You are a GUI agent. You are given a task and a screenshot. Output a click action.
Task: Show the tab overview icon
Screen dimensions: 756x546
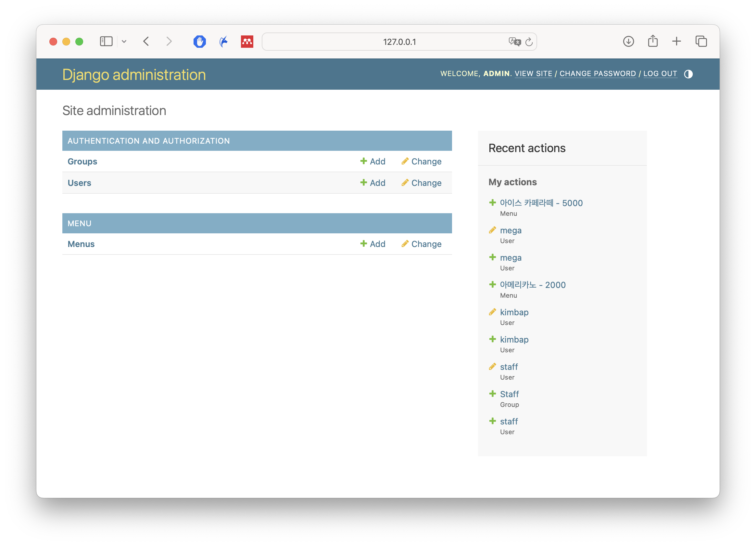tap(701, 41)
